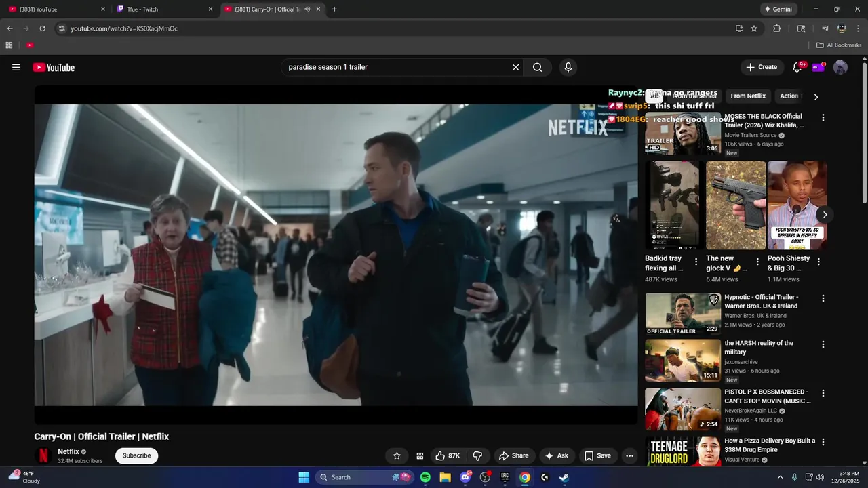The width and height of the screenshot is (868, 488).
Task: Mute the Carry-On tab audio icon
Action: (307, 9)
